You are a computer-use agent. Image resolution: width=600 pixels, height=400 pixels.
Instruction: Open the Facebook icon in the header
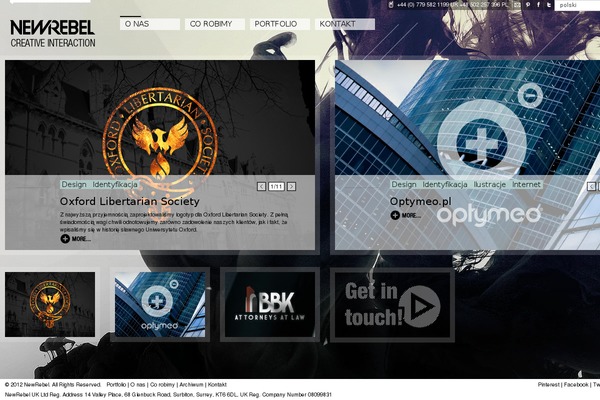click(536, 5)
